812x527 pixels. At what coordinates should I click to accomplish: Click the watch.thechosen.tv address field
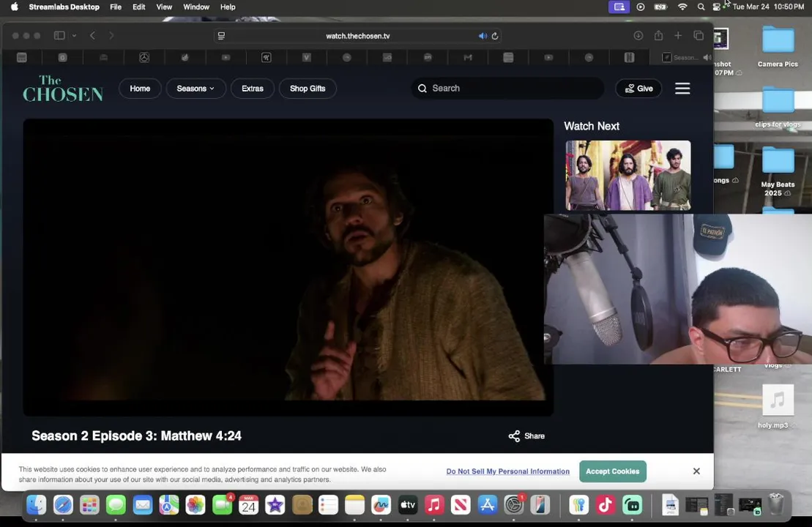point(357,36)
